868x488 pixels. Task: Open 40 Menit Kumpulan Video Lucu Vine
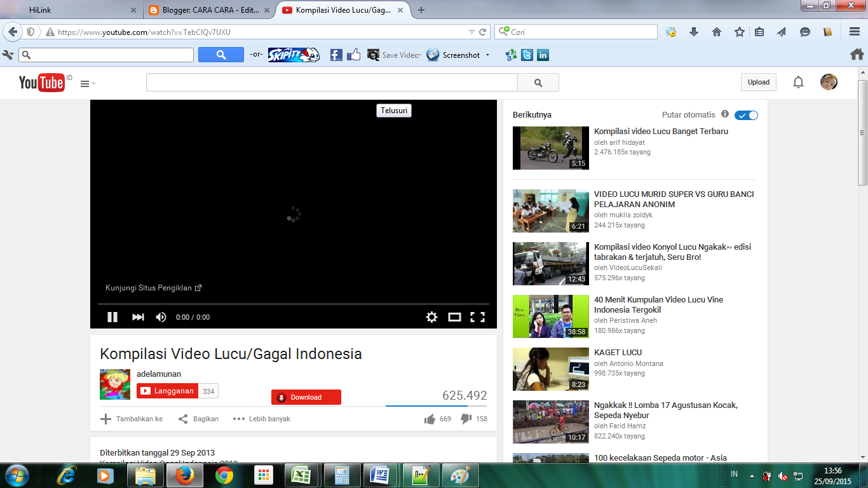click(x=658, y=305)
